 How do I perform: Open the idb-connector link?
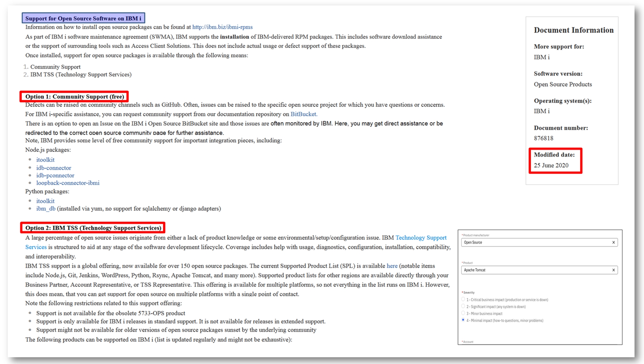[54, 168]
